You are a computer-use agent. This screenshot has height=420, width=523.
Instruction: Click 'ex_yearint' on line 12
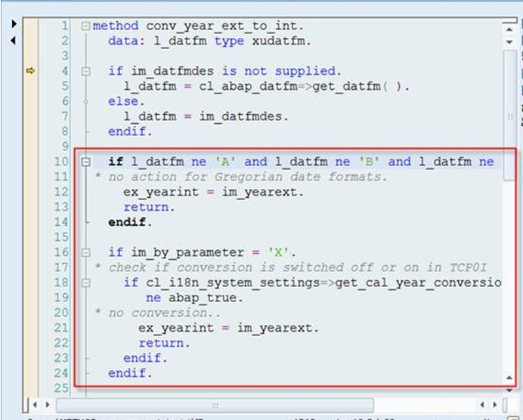click(x=161, y=193)
